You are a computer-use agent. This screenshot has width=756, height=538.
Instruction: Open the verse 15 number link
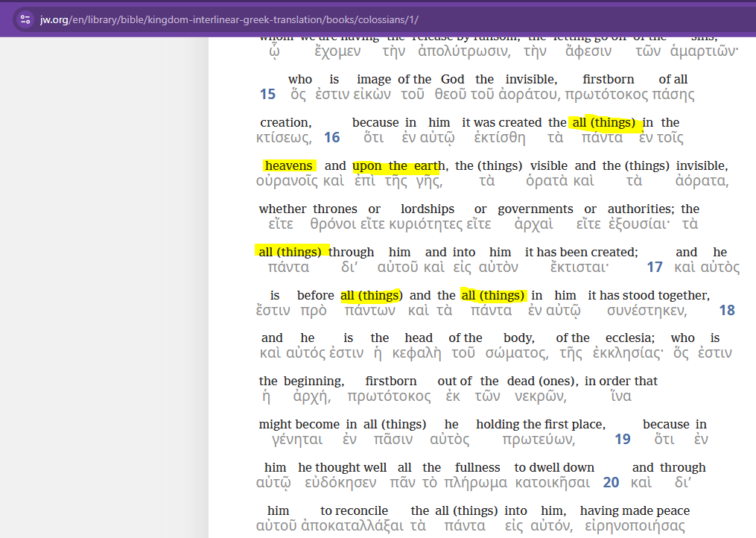tap(267, 95)
